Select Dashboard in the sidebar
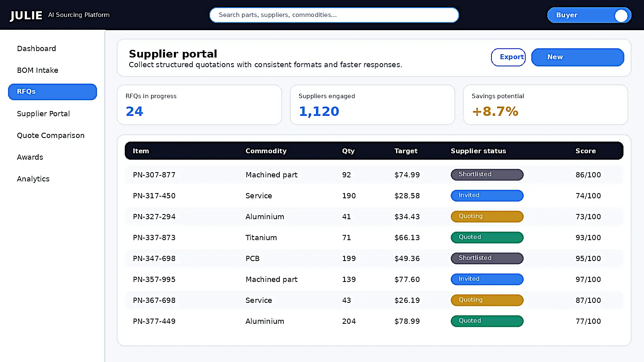644x362 pixels. (x=36, y=48)
